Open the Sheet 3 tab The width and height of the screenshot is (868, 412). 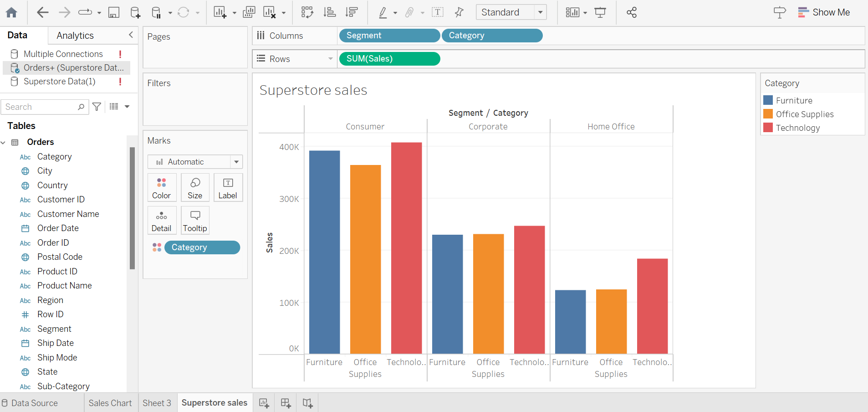(157, 403)
